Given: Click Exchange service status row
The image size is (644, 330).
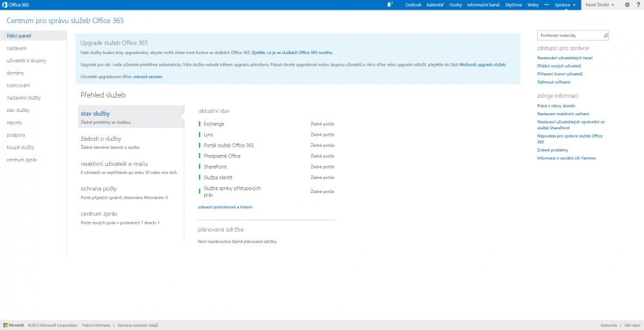Looking at the screenshot, I should pyautogui.click(x=267, y=124).
